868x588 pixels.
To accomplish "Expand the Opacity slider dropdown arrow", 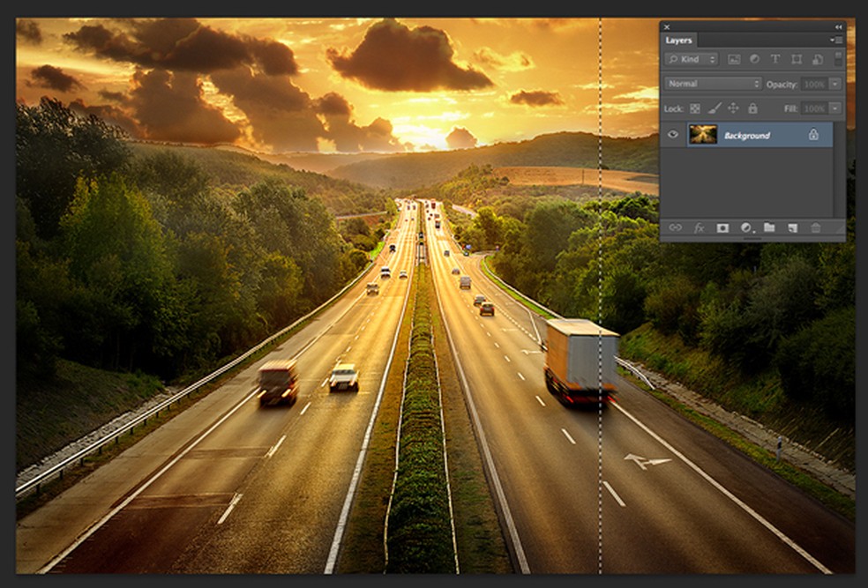I will pos(834,84).
